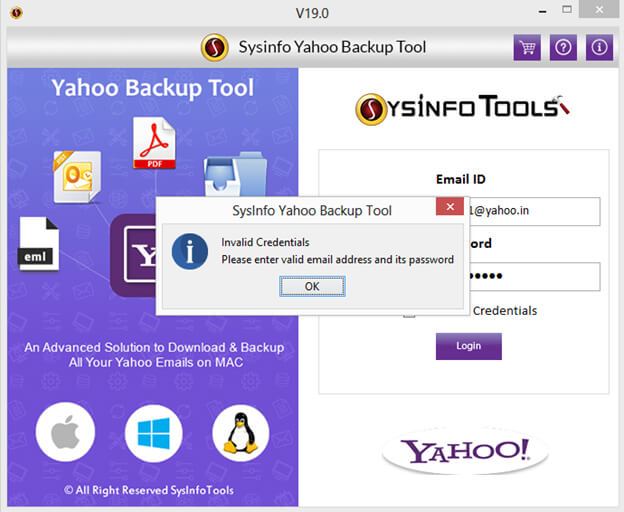Minimize the application window
The height and width of the screenshot is (512, 624).
pos(542,11)
